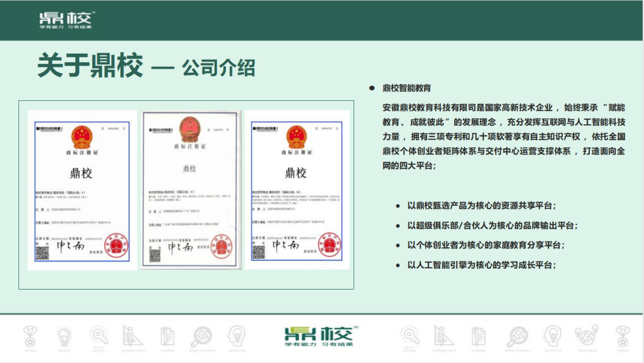Viewport: 644px width, 363px height.
Task: Select bullet 以鼎校甄选产品为核心的资源共享平台
Action: point(481,205)
